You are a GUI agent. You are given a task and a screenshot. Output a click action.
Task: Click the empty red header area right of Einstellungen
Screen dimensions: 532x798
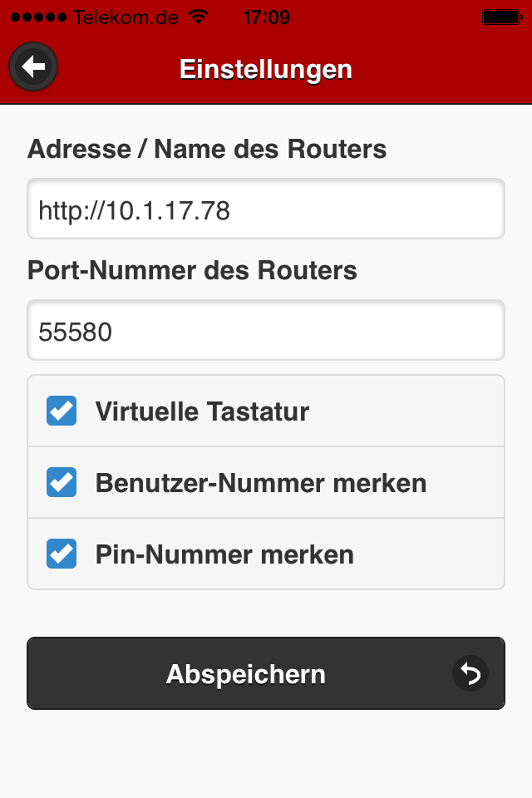click(x=441, y=69)
